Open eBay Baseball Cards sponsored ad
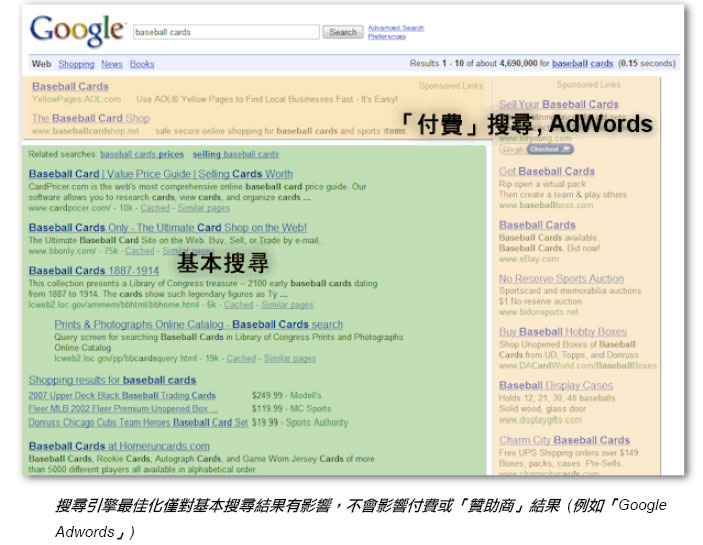 pyautogui.click(x=537, y=225)
